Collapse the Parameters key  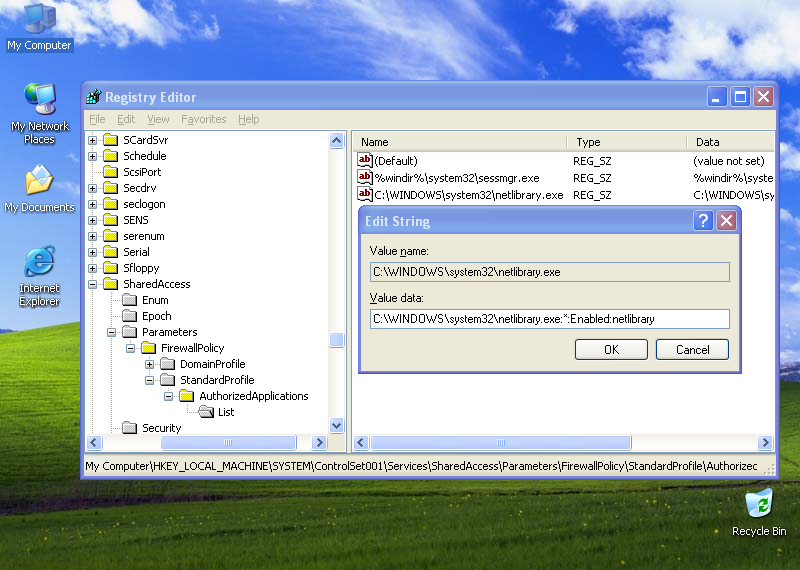111,332
